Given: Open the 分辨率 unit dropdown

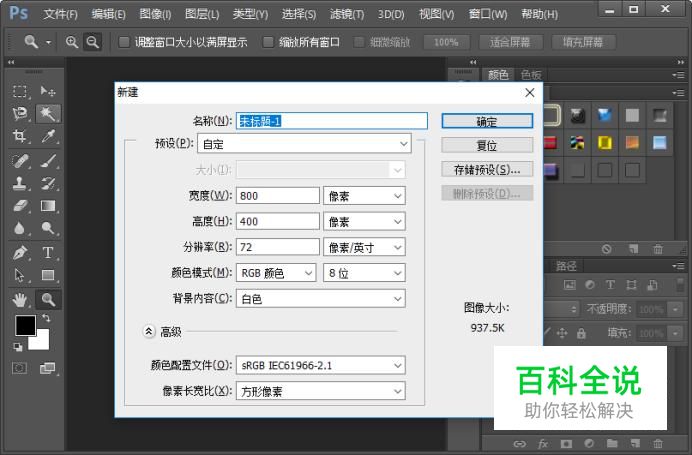Looking at the screenshot, I should tap(364, 247).
